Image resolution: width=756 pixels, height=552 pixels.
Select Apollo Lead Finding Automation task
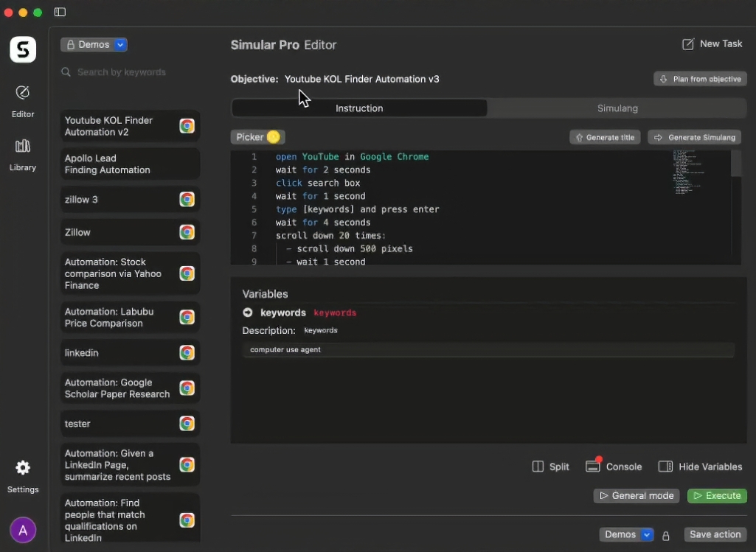pos(130,164)
